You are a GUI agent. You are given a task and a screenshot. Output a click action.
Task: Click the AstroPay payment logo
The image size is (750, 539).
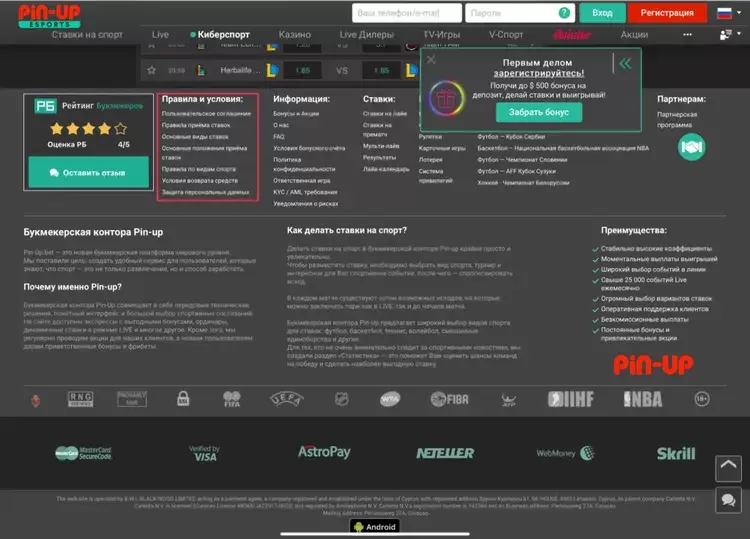[x=324, y=452]
